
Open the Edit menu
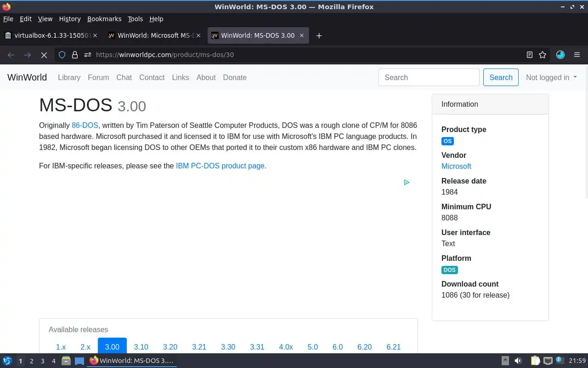(x=26, y=19)
